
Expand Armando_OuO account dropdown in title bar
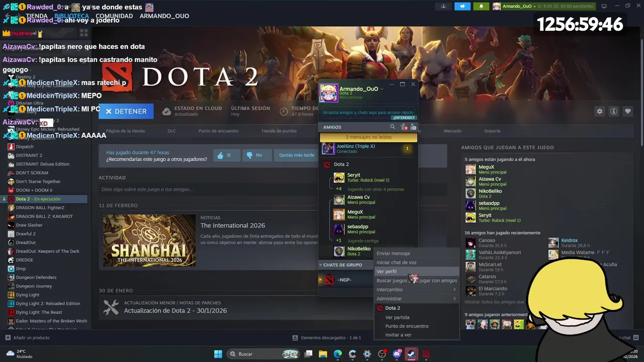[x=534, y=7]
